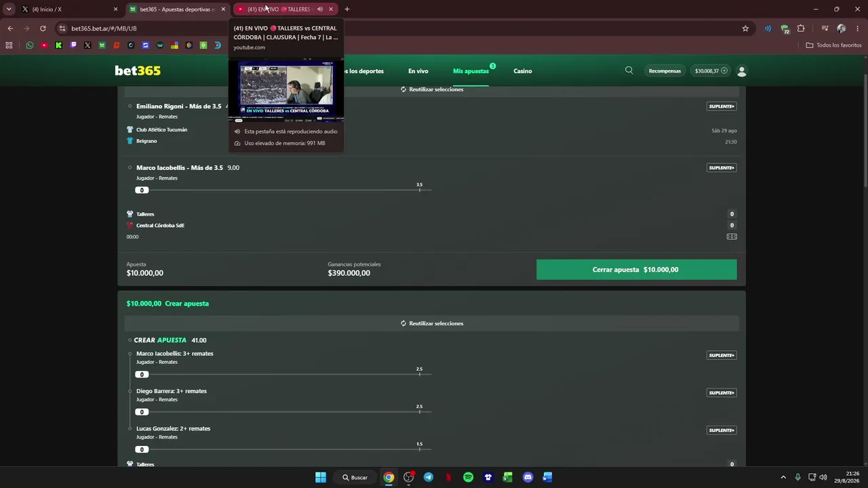Click Reutilizar selecciones above CREAR APUESTA

coord(432,323)
